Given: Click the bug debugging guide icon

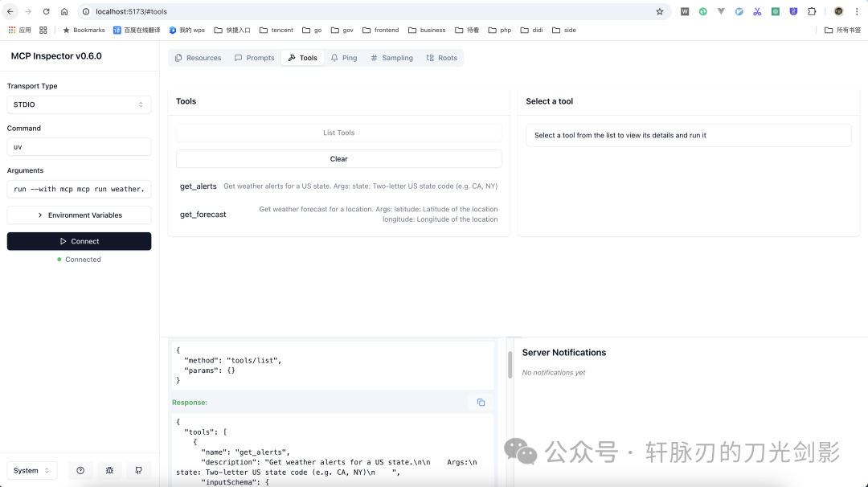Looking at the screenshot, I should pyautogui.click(x=109, y=470).
